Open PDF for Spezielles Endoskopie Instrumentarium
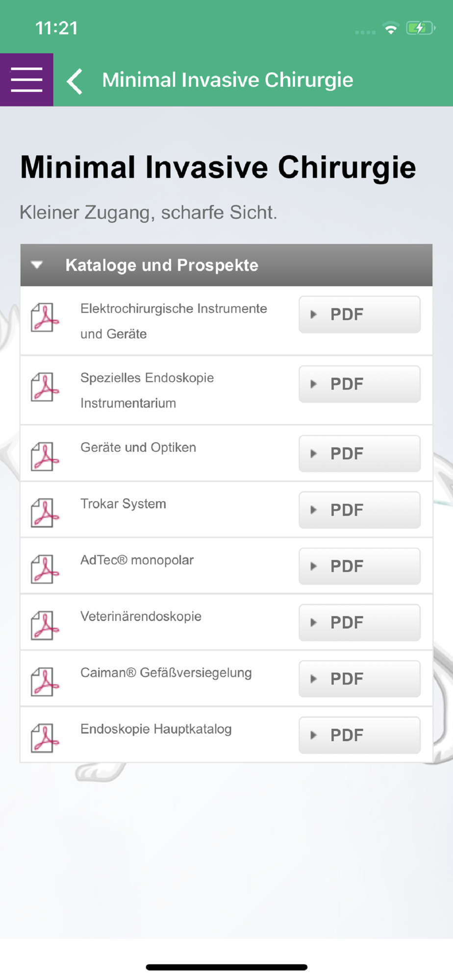 (359, 384)
